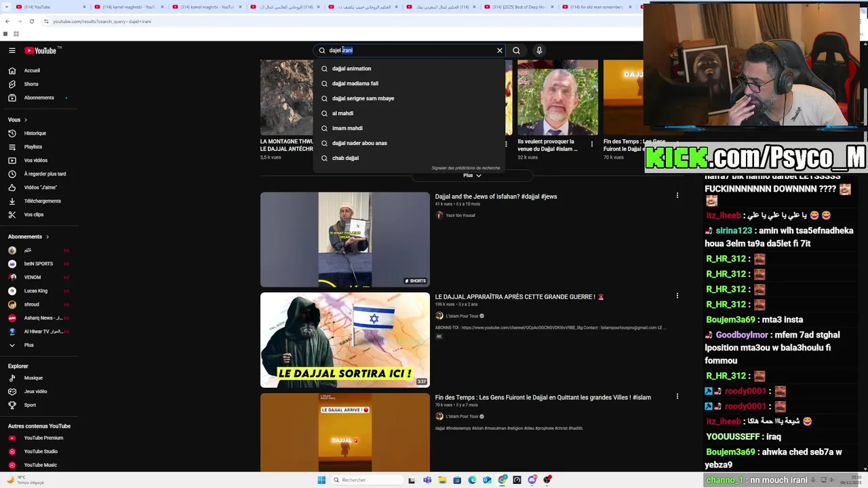Go back with browser back arrow
Image resolution: width=868 pixels, height=488 pixels.
pyautogui.click(x=7, y=21)
